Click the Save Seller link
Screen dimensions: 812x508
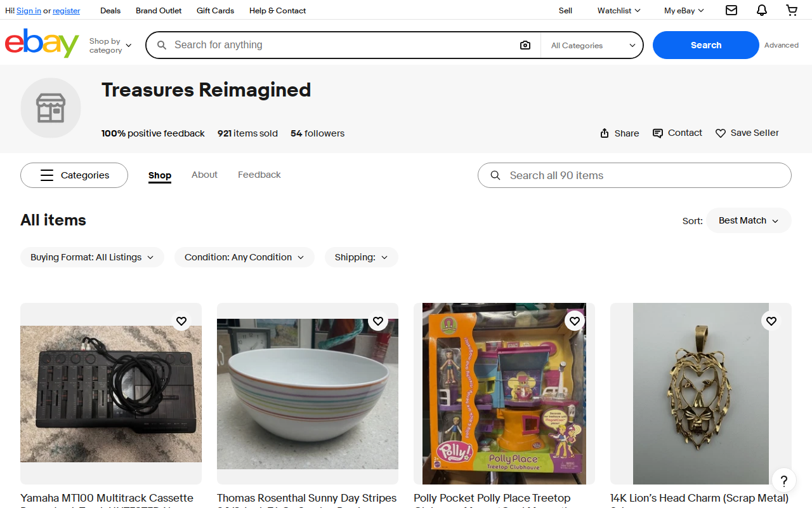pos(747,133)
